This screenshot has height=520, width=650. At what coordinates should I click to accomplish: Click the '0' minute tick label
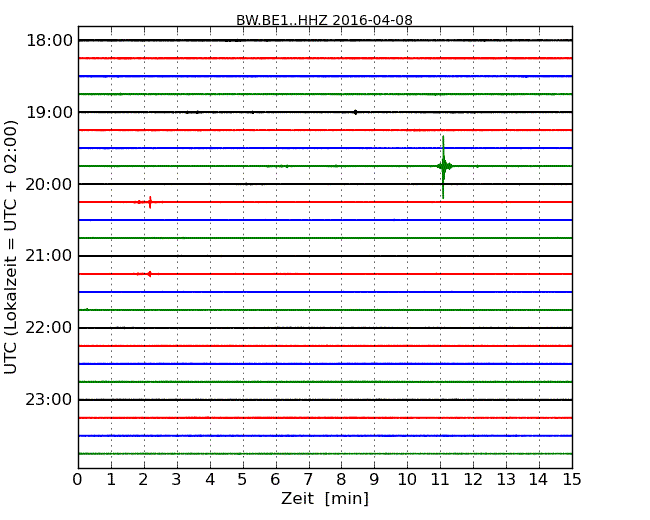(x=78, y=480)
